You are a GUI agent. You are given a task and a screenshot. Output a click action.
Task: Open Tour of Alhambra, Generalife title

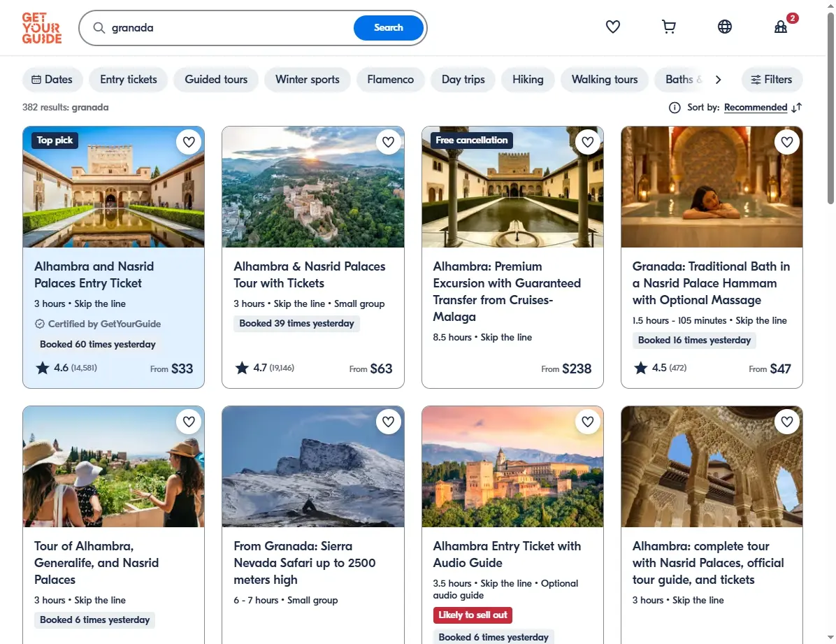[x=96, y=563]
